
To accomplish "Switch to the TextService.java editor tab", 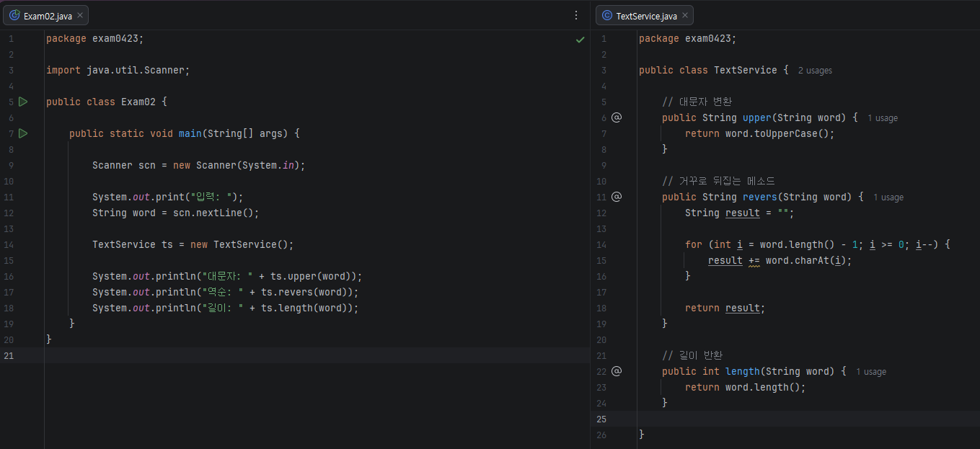I will click(x=645, y=15).
